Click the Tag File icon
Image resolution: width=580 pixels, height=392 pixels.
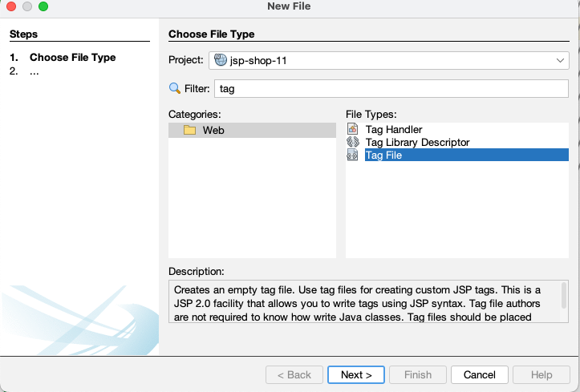[352, 155]
